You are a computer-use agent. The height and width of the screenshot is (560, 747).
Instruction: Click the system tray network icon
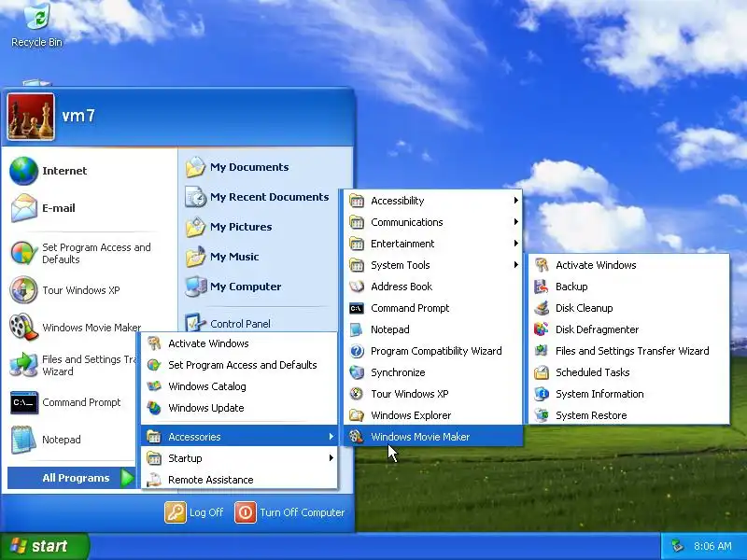point(677,546)
